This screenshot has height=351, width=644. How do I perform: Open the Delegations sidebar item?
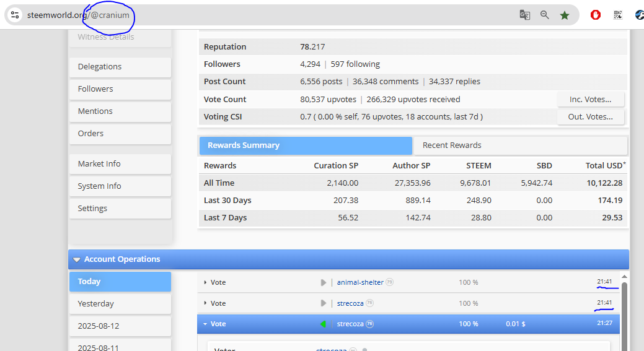pos(120,67)
